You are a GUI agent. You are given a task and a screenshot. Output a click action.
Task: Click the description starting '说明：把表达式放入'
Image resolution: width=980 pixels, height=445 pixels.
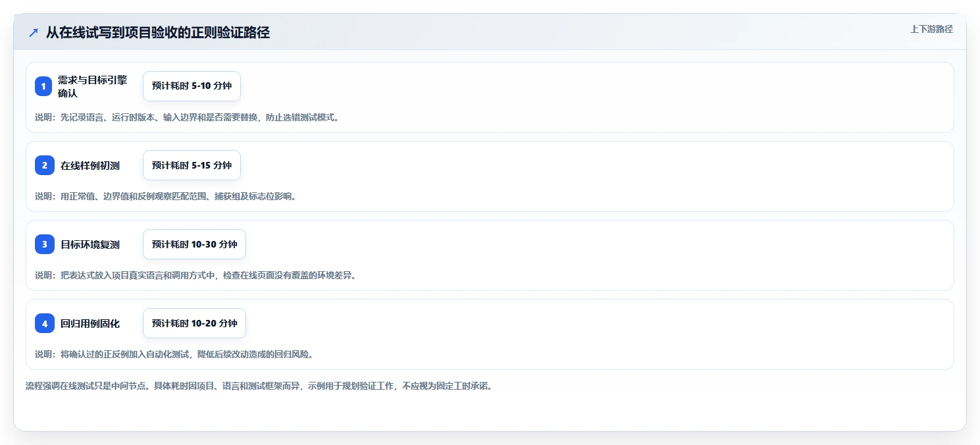195,275
